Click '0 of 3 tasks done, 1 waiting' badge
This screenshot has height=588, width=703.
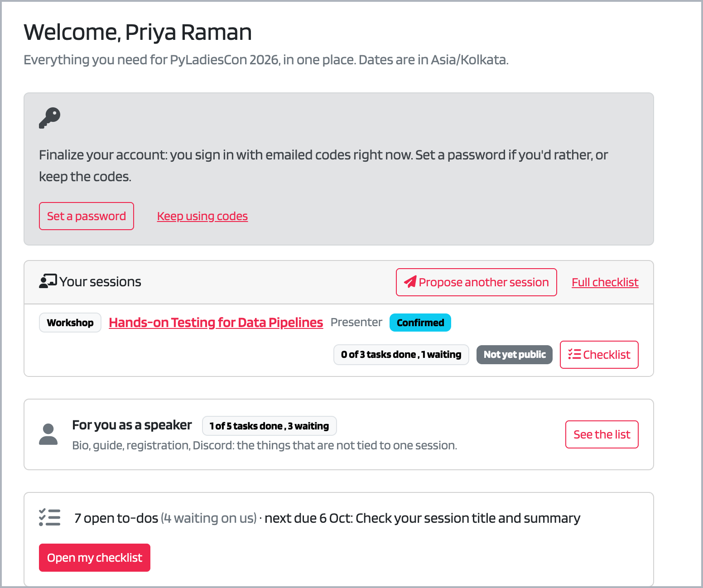click(x=401, y=355)
